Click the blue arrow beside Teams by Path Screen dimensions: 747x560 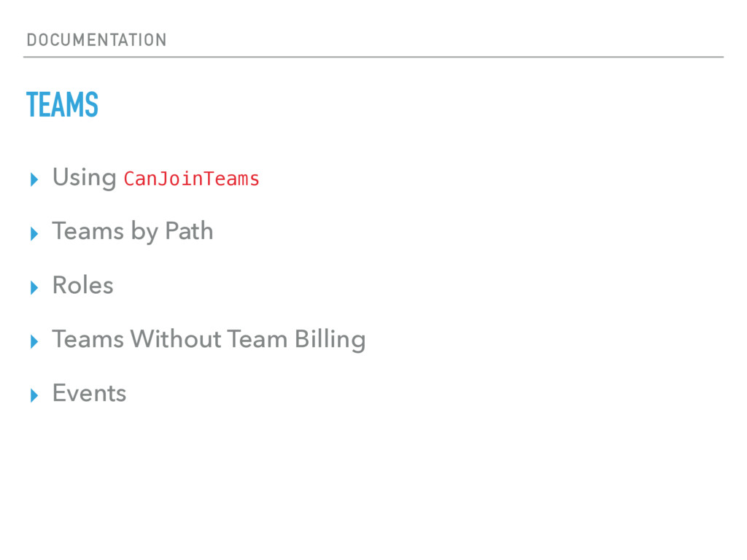[34, 234]
